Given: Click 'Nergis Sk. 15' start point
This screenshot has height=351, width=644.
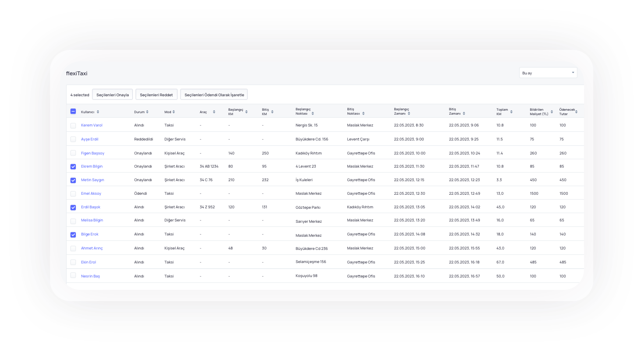Looking at the screenshot, I should 307,125.
